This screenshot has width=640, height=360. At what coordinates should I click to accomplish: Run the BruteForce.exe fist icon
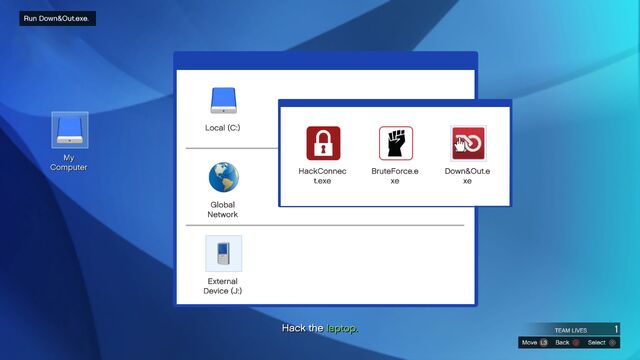pyautogui.click(x=396, y=143)
